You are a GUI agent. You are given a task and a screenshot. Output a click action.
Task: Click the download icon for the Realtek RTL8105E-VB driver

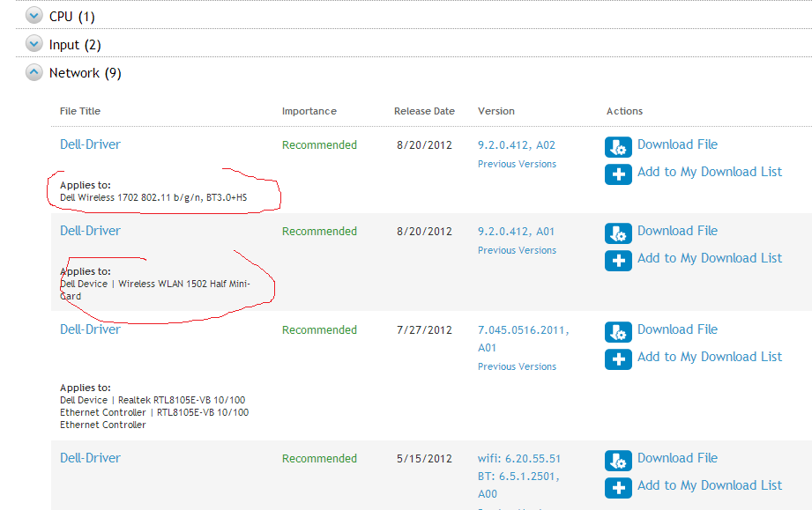pos(618,332)
